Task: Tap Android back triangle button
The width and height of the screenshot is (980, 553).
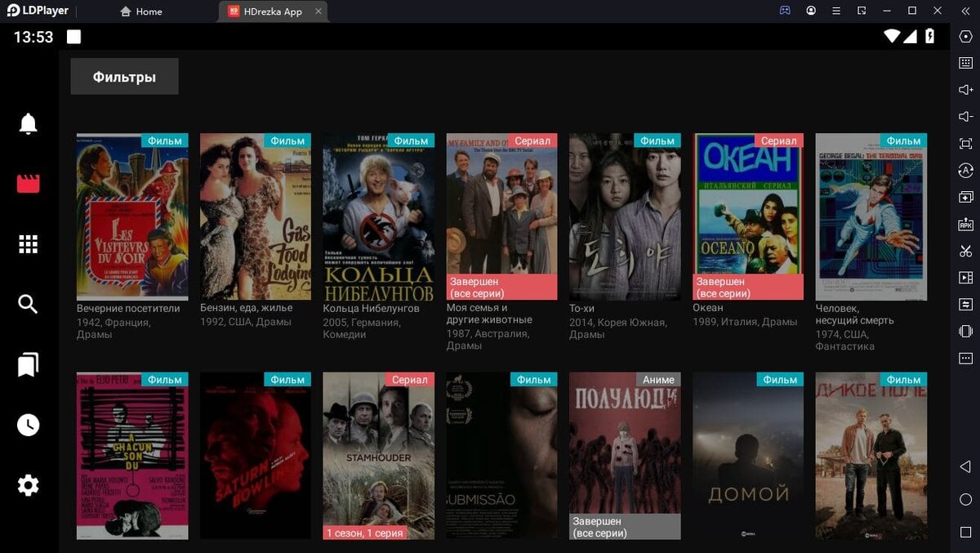Action: click(965, 466)
